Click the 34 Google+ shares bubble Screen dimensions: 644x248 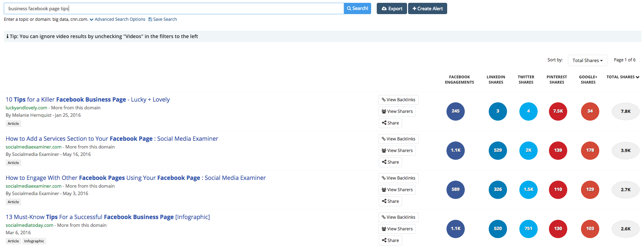click(x=590, y=111)
